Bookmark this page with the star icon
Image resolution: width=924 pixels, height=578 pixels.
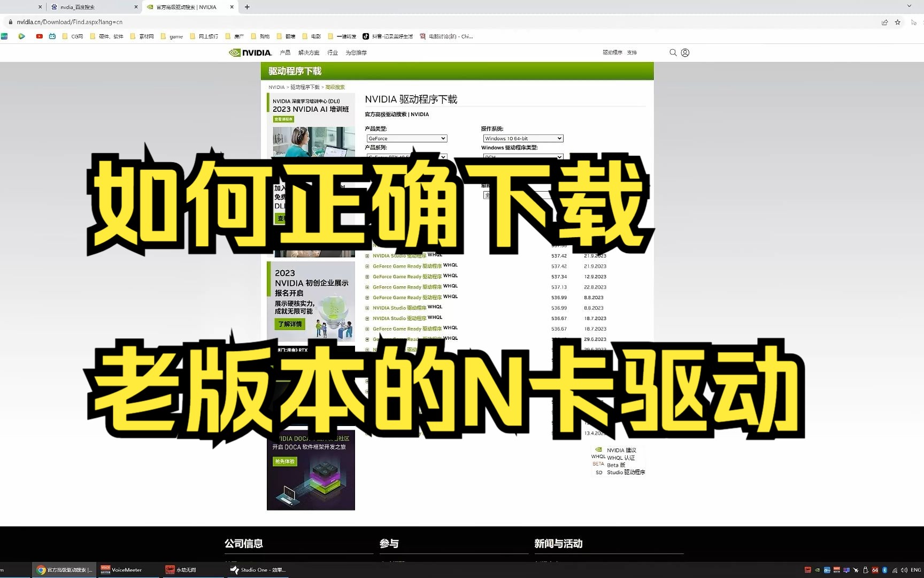(898, 22)
